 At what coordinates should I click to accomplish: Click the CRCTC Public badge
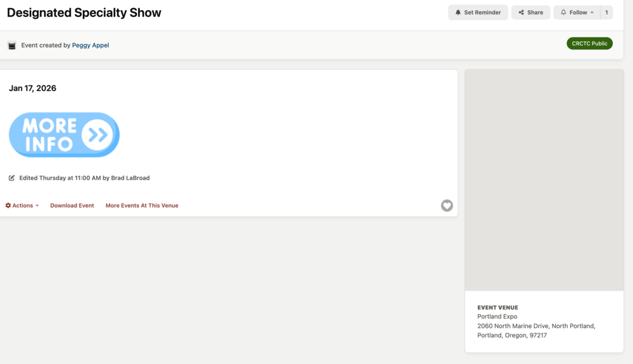(x=589, y=44)
